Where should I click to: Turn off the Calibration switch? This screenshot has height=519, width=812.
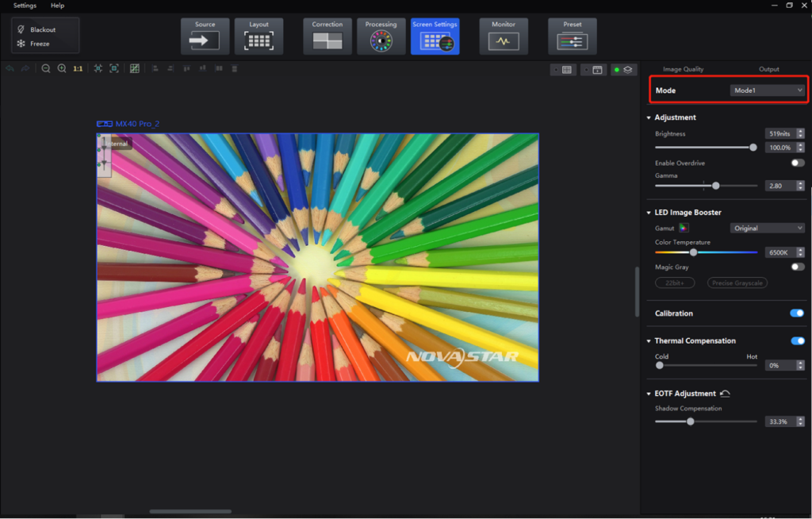[797, 313]
